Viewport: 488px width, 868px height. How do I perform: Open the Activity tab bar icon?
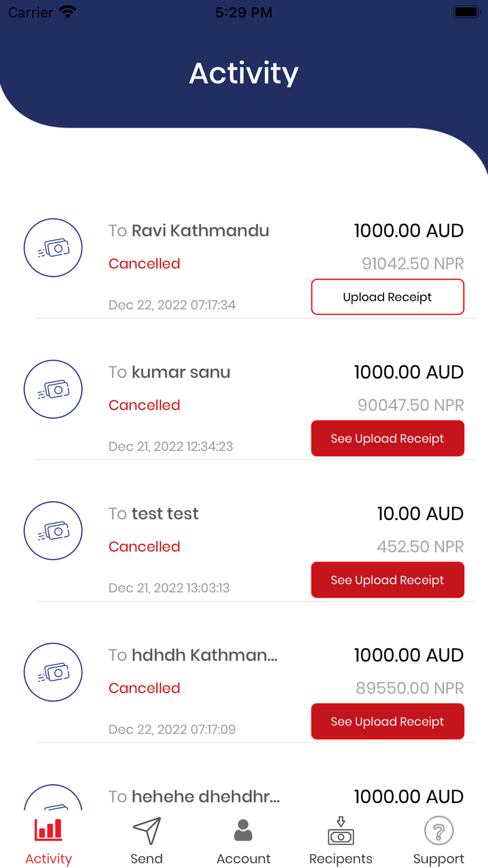point(48,830)
